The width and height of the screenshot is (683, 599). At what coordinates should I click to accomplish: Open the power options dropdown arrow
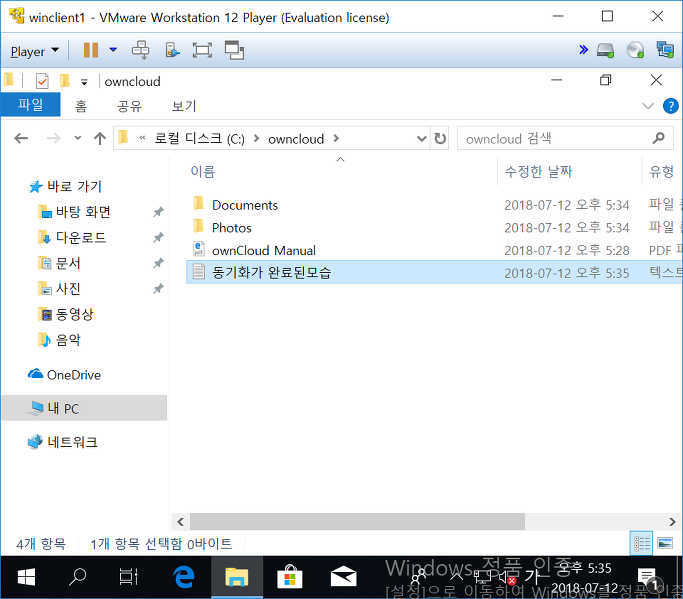[113, 50]
